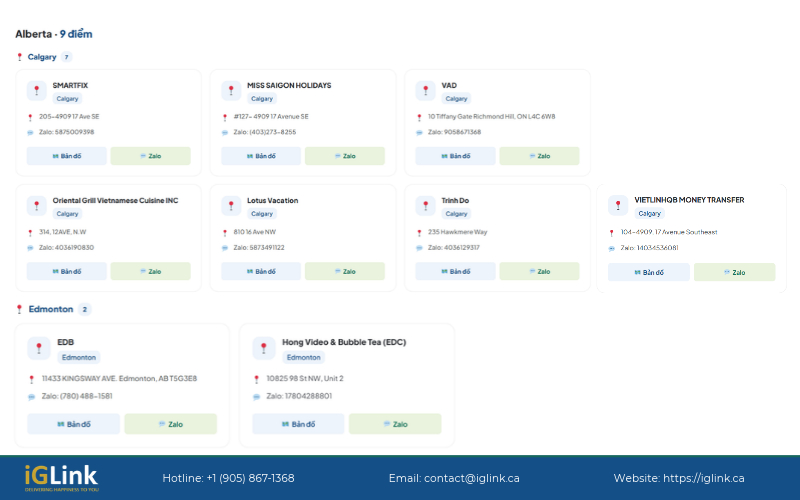Click the Oriental Grill pin icon
Screen dimensions: 800x500
pyautogui.click(x=37, y=206)
